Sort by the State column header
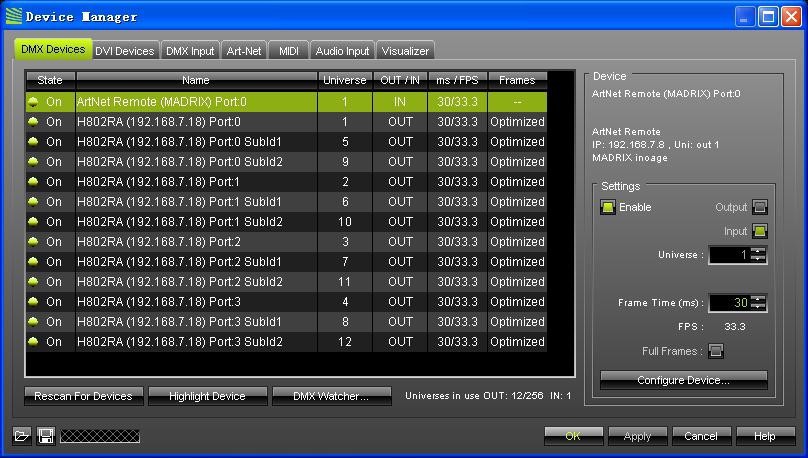Viewport: 808px width, 458px height. [50, 80]
